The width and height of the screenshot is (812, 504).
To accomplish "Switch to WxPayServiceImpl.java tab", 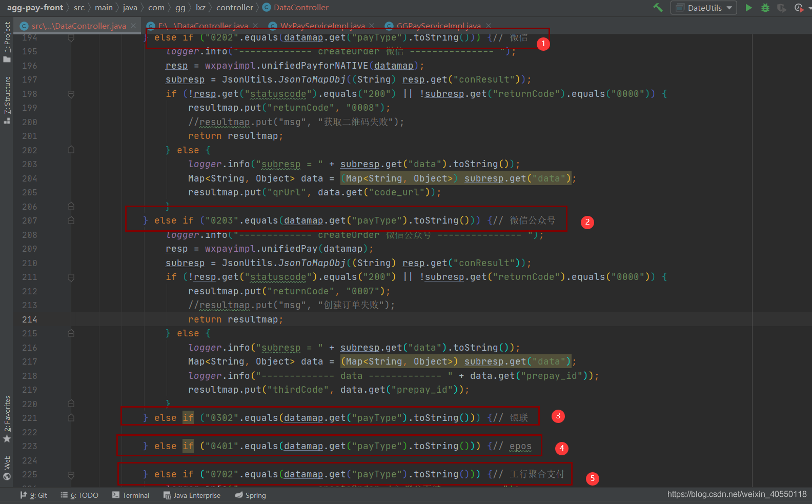I will 322,26.
